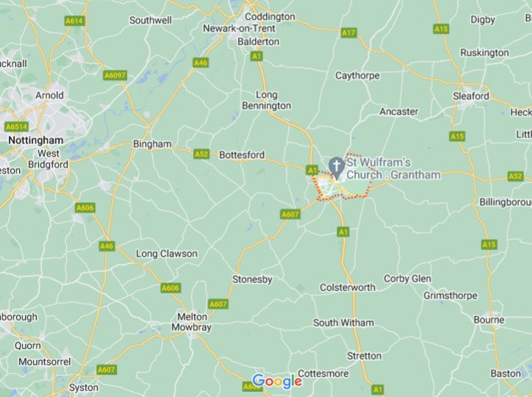Viewport: 532px width, 397px height.
Task: Click the St Wulfram's Church map pin
Action: [337, 168]
